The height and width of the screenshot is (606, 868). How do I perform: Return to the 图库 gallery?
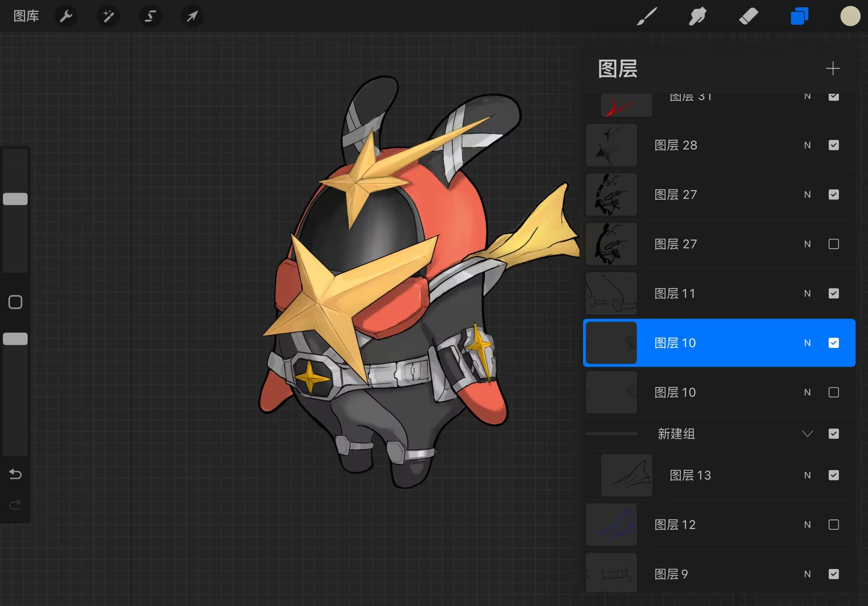[x=26, y=17]
